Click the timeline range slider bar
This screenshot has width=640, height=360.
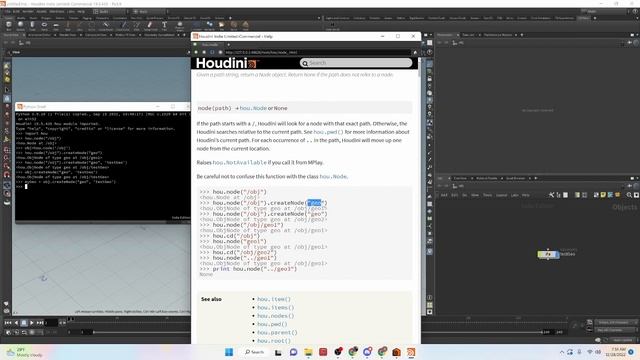click(x=318, y=332)
